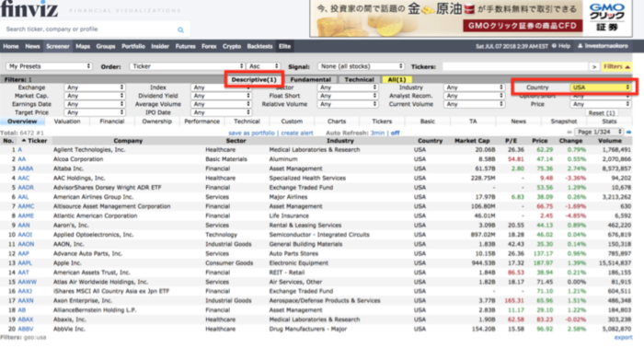Open the Dividend Yield filter dropdown
Screen dimensions: 644x360
(221, 96)
